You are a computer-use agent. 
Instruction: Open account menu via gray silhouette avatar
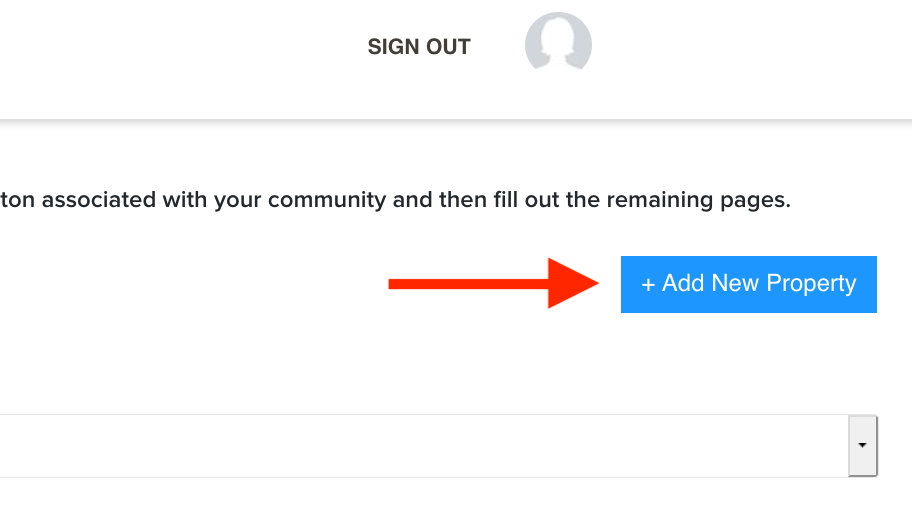pyautogui.click(x=558, y=42)
